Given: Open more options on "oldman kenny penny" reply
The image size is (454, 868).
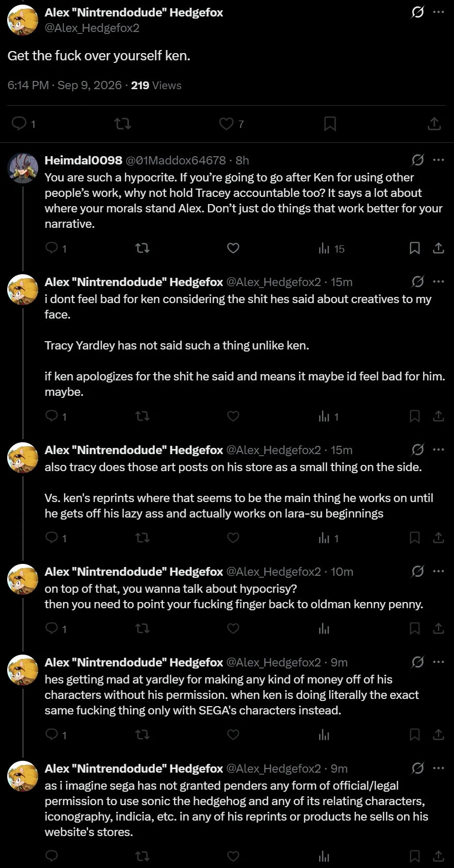Looking at the screenshot, I should (x=439, y=571).
